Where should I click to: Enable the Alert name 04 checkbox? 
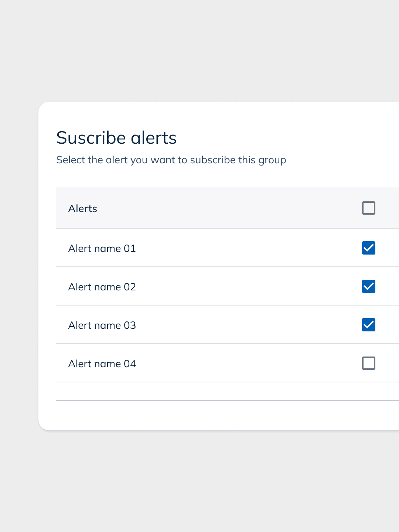(369, 363)
